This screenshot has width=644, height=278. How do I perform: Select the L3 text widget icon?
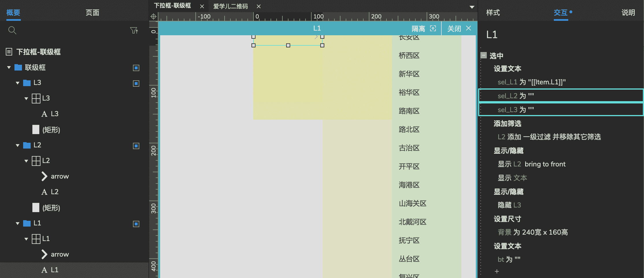(x=44, y=114)
